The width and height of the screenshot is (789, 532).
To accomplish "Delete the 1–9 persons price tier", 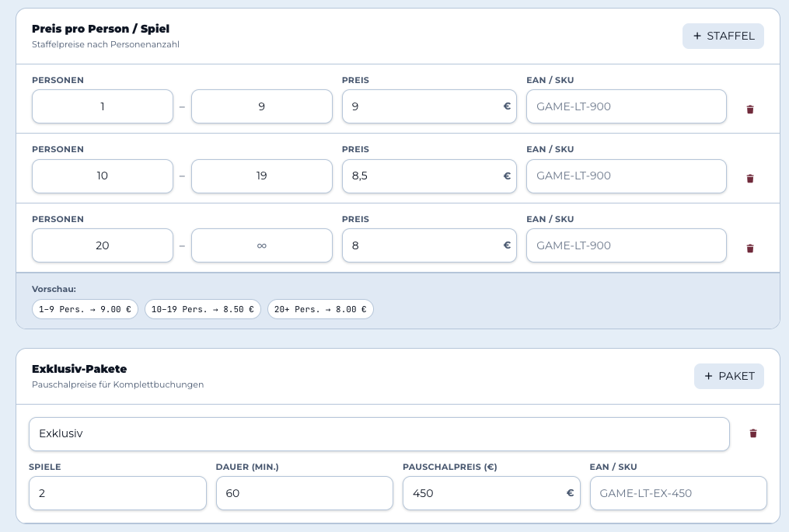I will [x=750, y=109].
